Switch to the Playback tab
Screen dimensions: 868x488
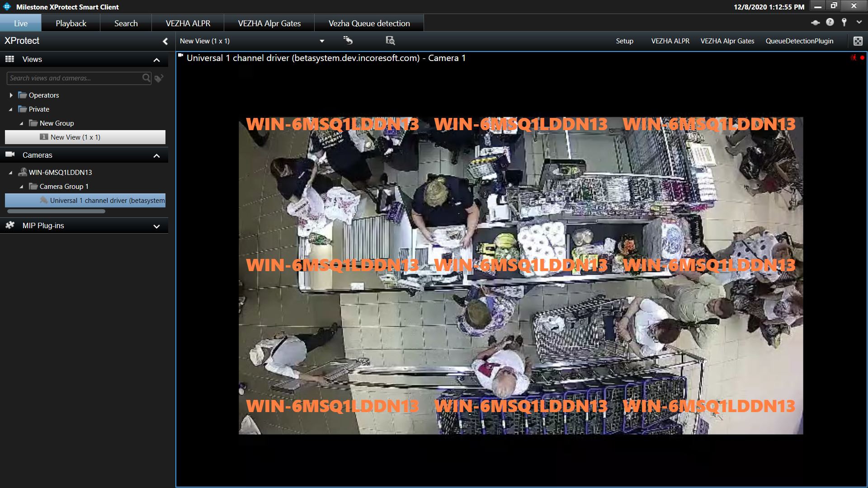[71, 23]
